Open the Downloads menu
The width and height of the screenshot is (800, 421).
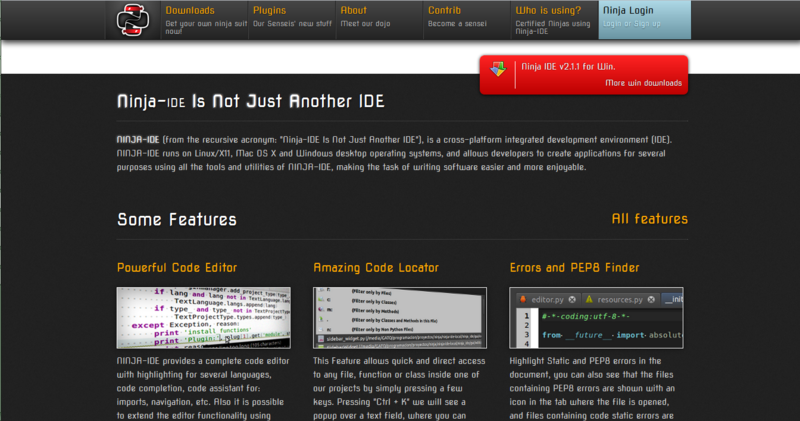190,10
